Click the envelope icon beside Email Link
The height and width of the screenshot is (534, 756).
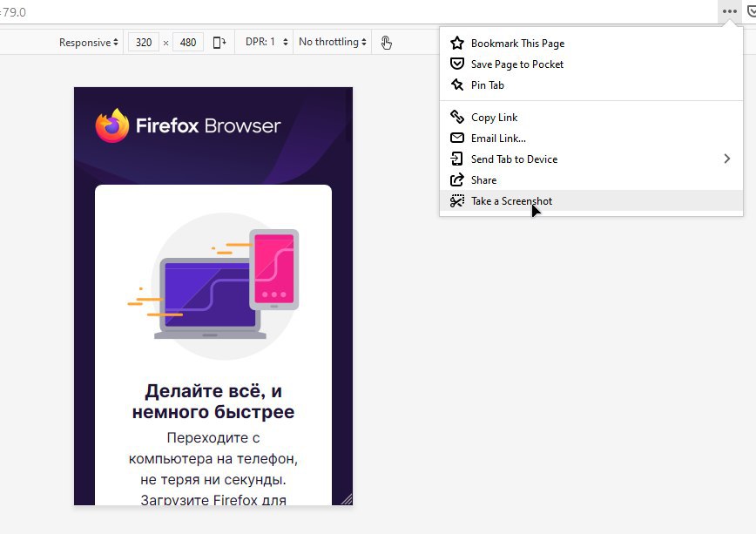(457, 138)
